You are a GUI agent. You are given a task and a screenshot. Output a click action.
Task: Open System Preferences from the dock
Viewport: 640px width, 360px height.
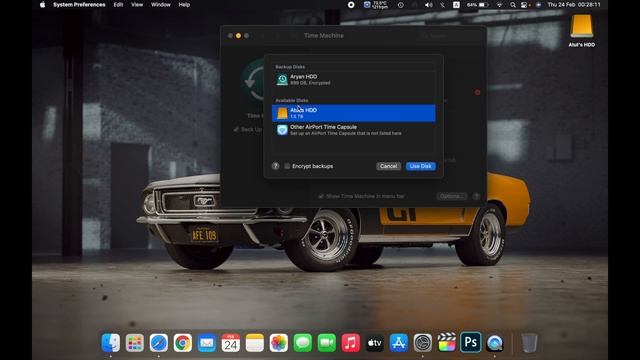(422, 343)
